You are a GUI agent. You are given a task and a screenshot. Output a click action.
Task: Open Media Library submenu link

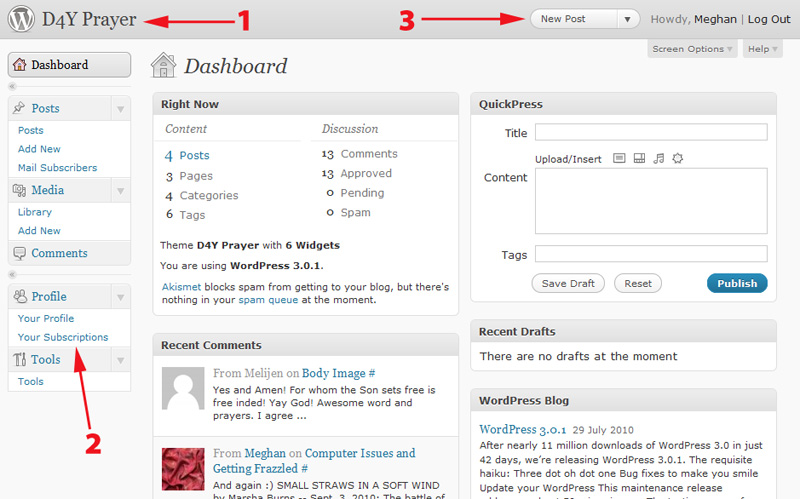tap(35, 212)
